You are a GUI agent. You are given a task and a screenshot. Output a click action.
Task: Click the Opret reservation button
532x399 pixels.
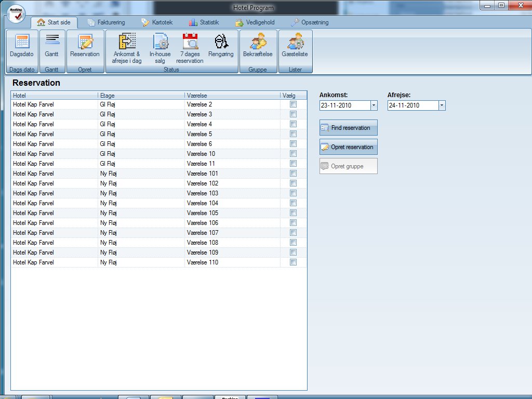pos(348,147)
